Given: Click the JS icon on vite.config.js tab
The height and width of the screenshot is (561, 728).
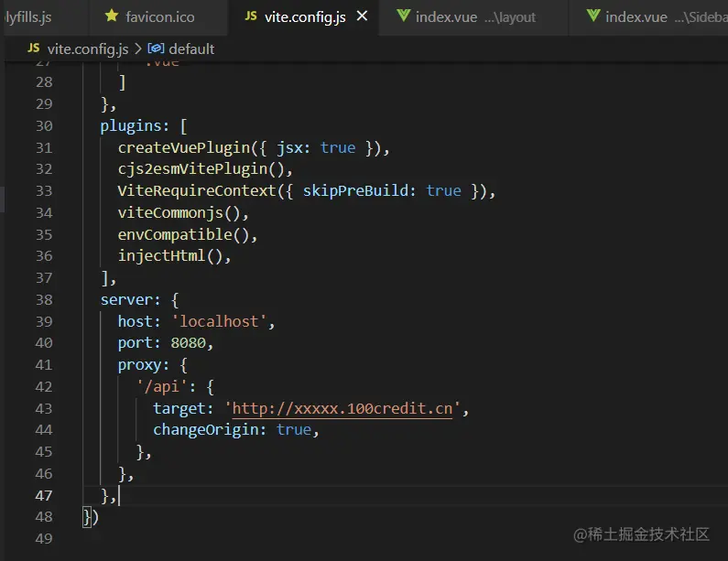Looking at the screenshot, I should point(251,16).
